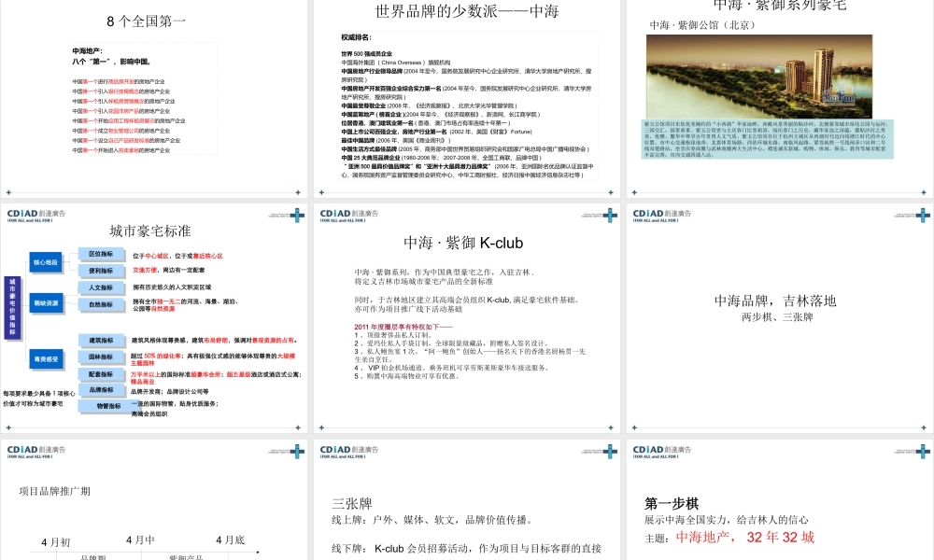
Task: Click the '区位指标' box
Action: 101,254
